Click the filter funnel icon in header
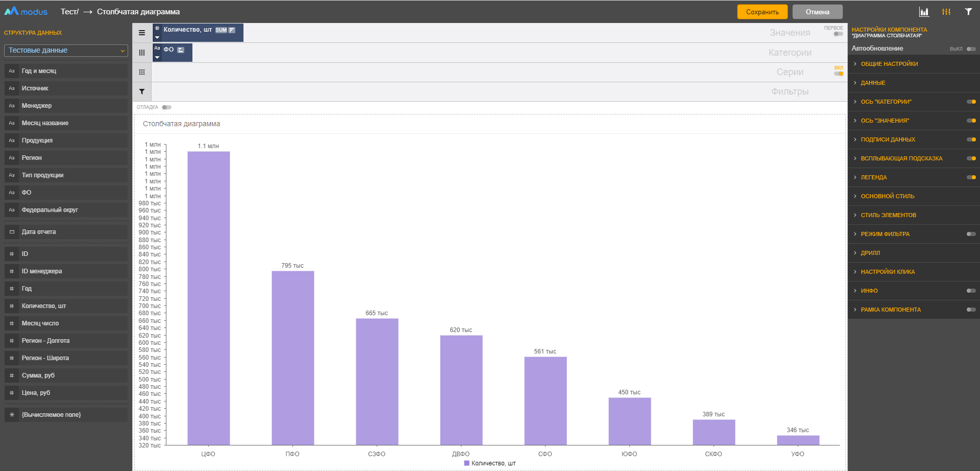The width and height of the screenshot is (980, 471). 968,12
